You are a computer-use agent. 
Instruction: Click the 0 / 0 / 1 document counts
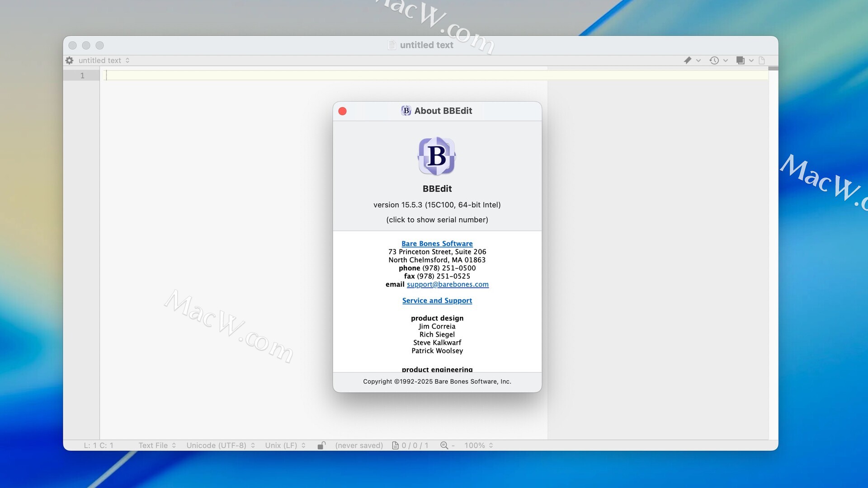[415, 446]
